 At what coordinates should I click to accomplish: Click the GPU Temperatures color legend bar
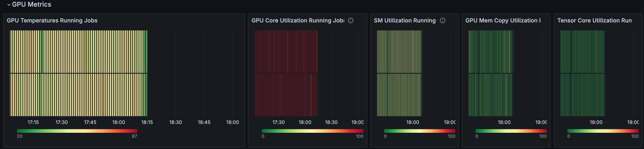coord(77,131)
